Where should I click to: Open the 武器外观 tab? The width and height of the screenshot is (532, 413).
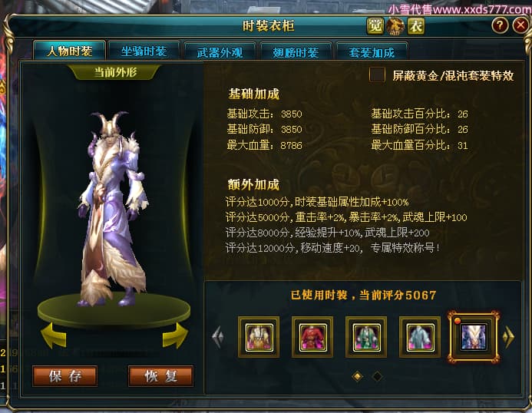coord(220,52)
